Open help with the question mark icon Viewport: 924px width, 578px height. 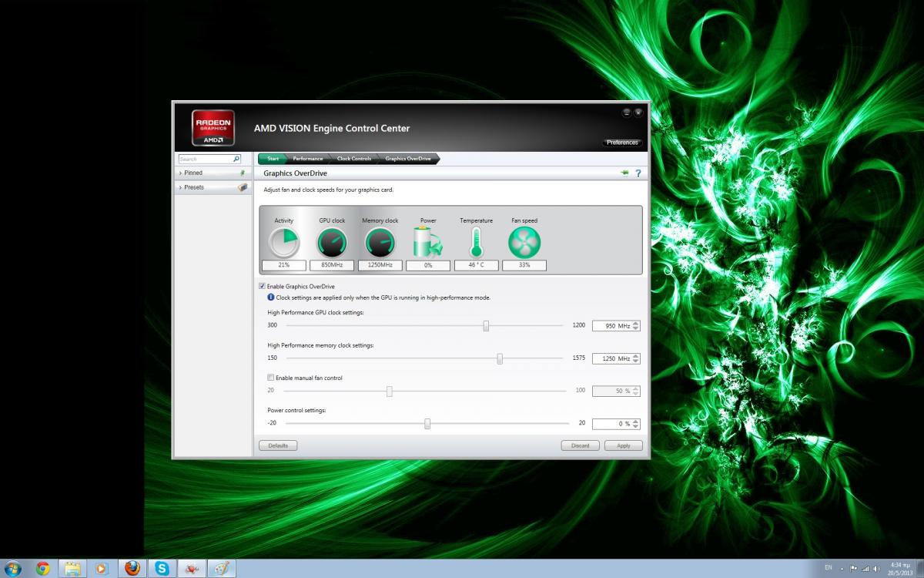click(x=638, y=173)
